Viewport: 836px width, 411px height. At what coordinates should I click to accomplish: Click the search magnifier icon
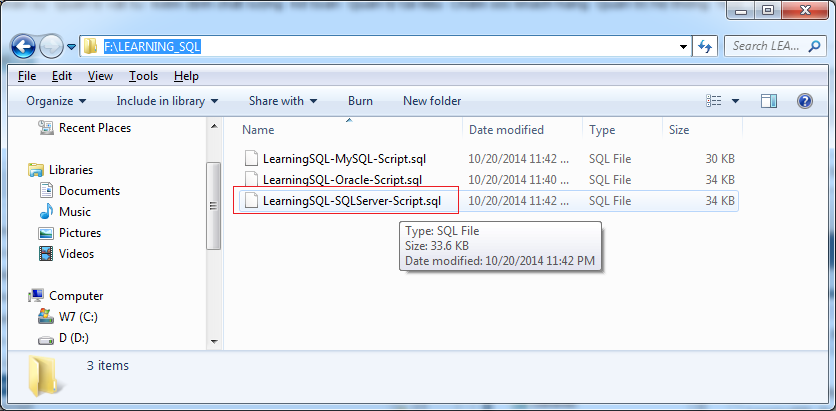(814, 46)
